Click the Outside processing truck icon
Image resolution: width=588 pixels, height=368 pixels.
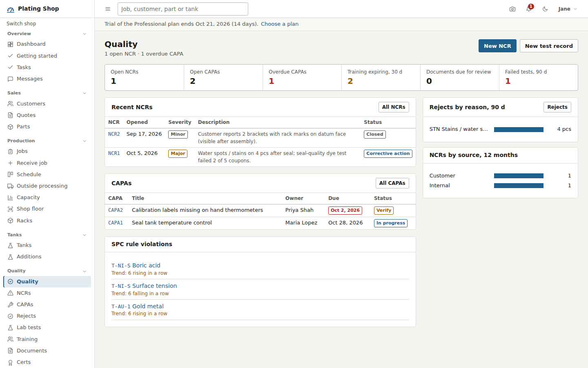[11, 186]
